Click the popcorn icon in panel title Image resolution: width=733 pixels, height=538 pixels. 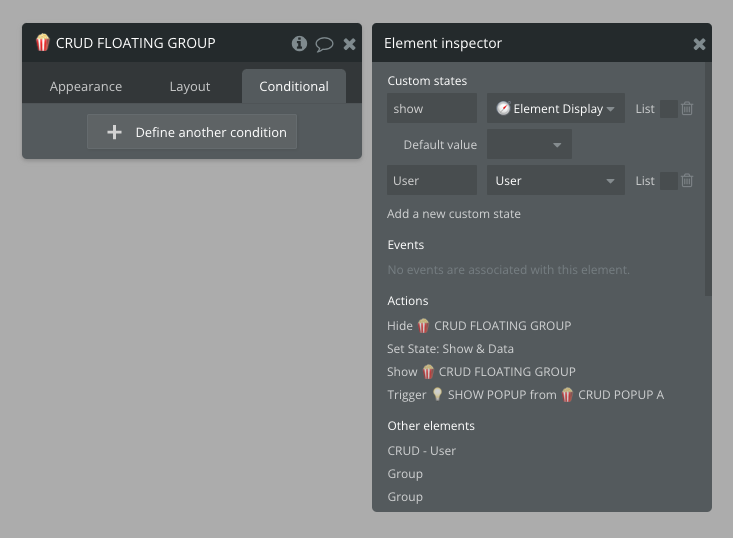pyautogui.click(x=43, y=43)
